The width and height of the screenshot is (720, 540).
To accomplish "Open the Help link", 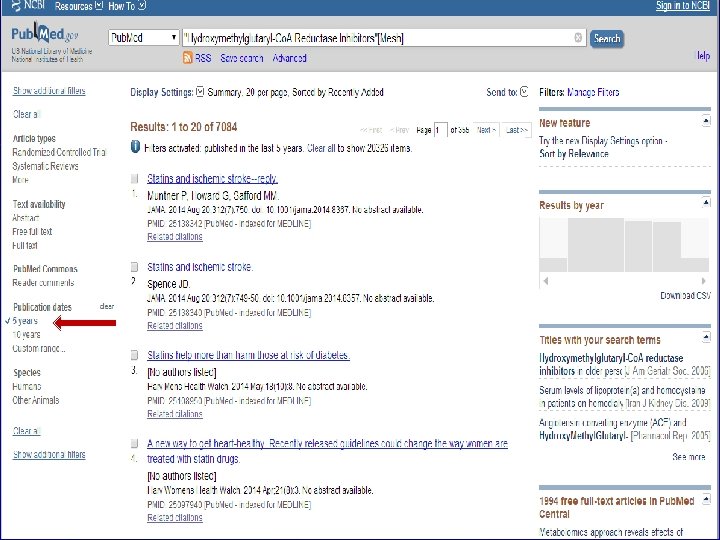I will 703,56.
